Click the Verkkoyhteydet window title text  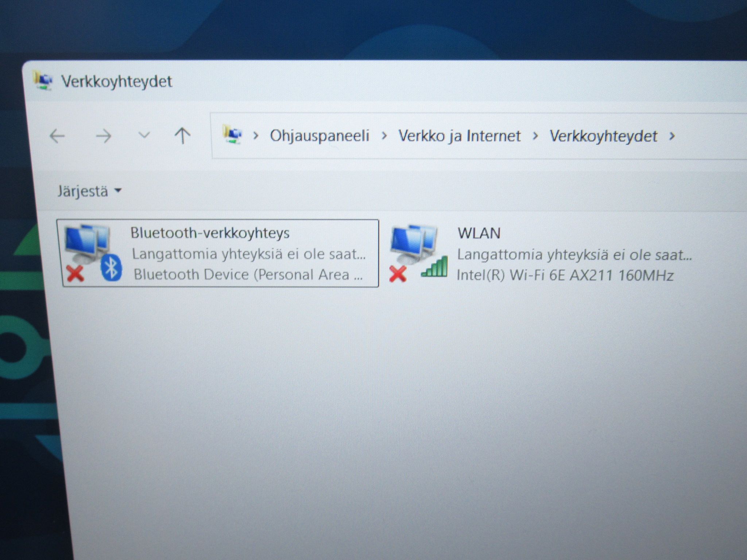(x=117, y=81)
